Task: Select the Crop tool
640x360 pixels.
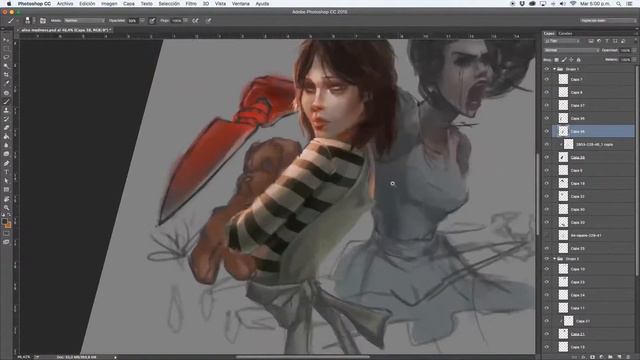Action: click(x=6, y=74)
